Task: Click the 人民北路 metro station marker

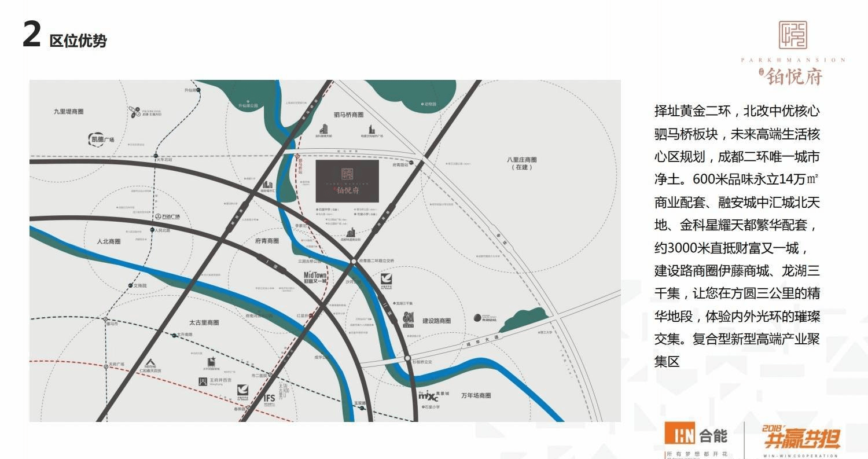Action: click(153, 230)
